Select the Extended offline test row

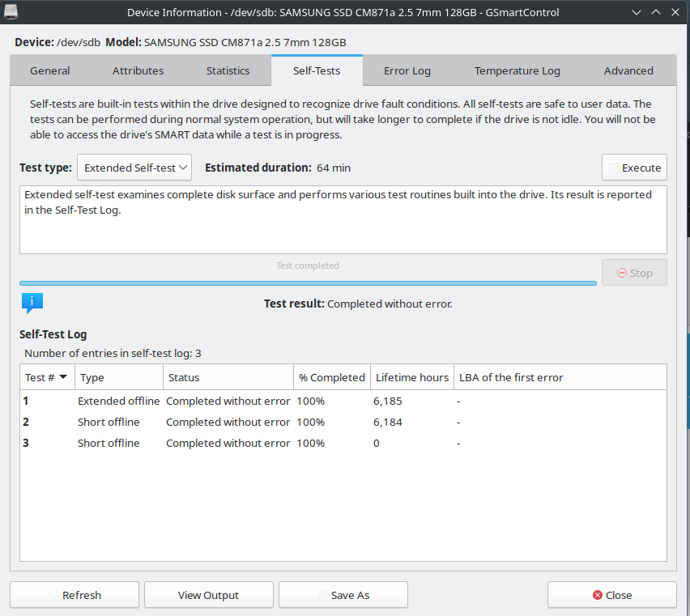point(243,401)
